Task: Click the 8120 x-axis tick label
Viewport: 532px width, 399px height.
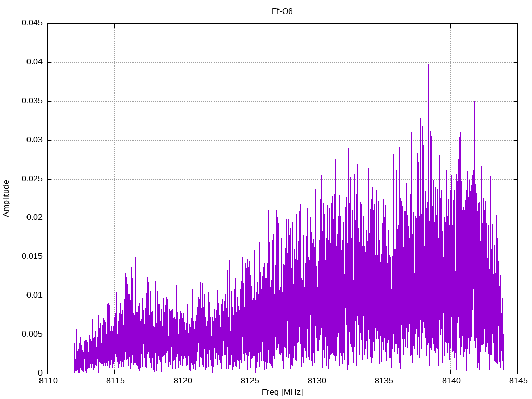Action: pyautogui.click(x=182, y=381)
